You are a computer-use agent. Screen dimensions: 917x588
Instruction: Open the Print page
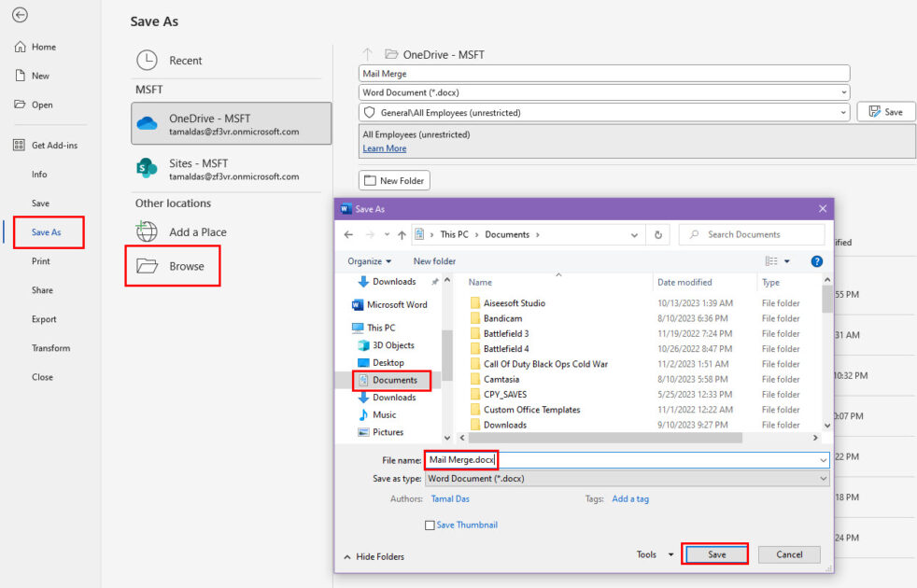click(40, 261)
